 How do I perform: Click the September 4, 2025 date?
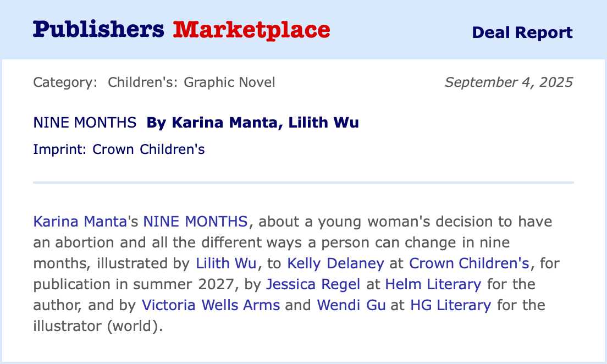509,82
